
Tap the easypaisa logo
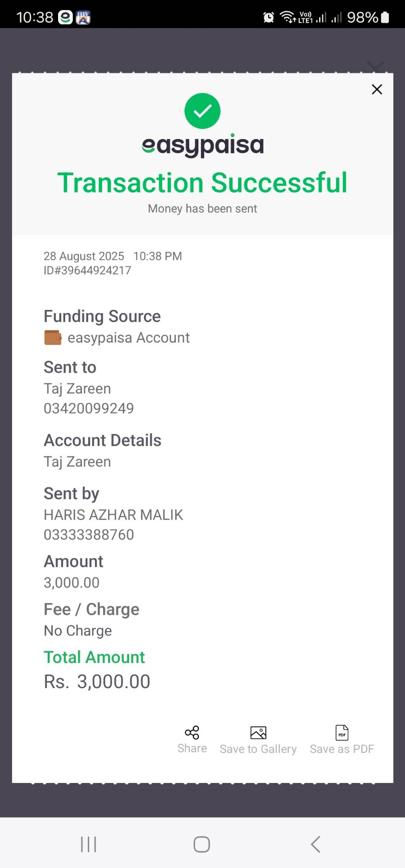202,145
